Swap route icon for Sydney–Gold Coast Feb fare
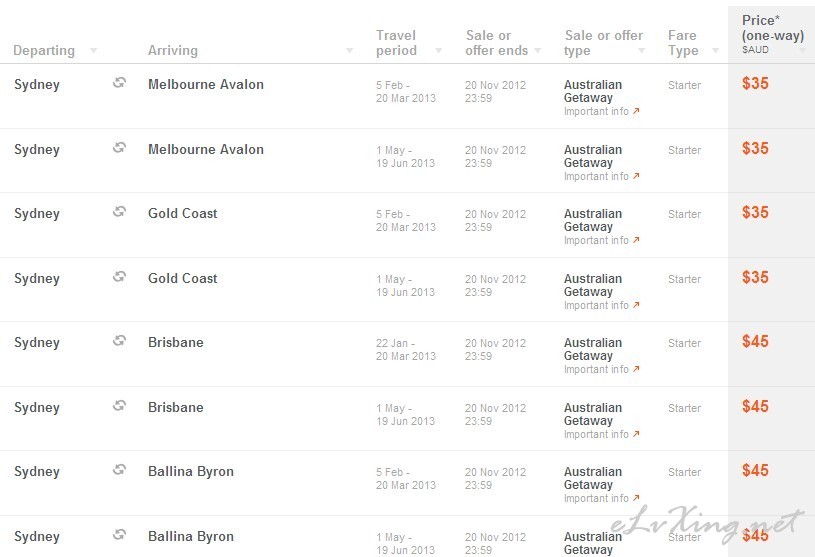The height and width of the screenshot is (557, 815). tap(120, 211)
